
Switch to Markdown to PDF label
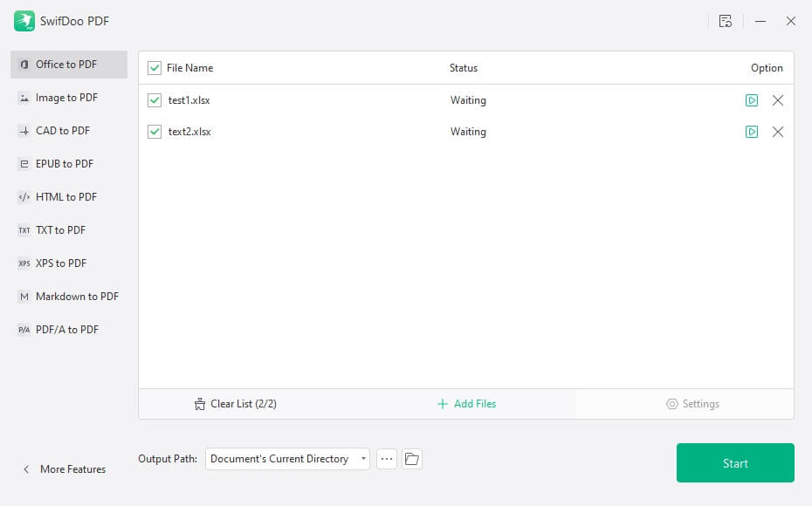(77, 297)
